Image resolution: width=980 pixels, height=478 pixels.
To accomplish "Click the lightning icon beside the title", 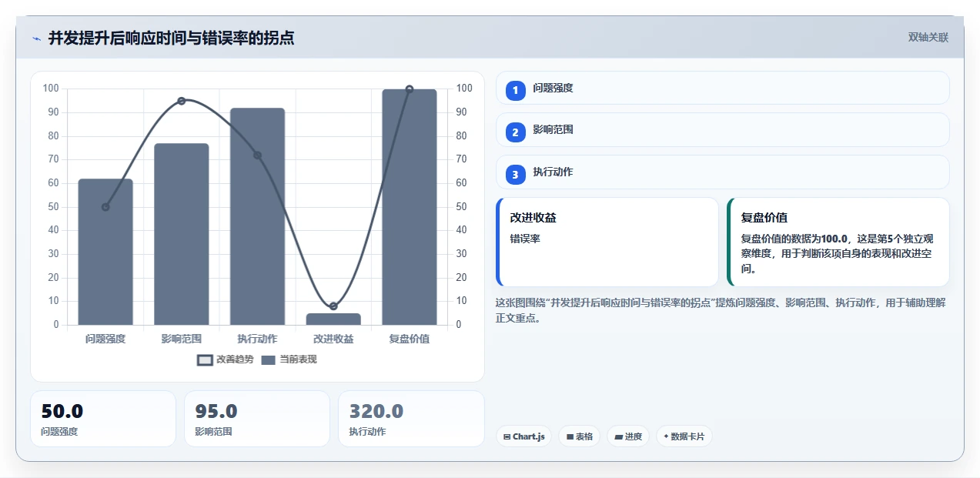I will pyautogui.click(x=36, y=38).
